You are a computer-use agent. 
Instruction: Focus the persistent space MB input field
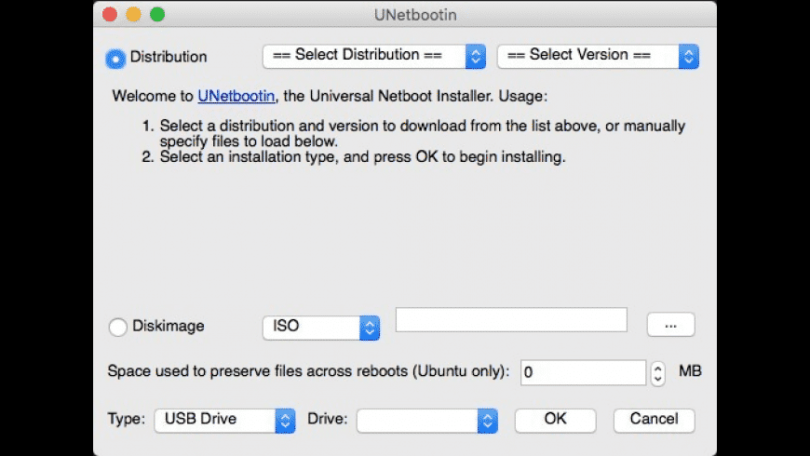click(x=583, y=372)
